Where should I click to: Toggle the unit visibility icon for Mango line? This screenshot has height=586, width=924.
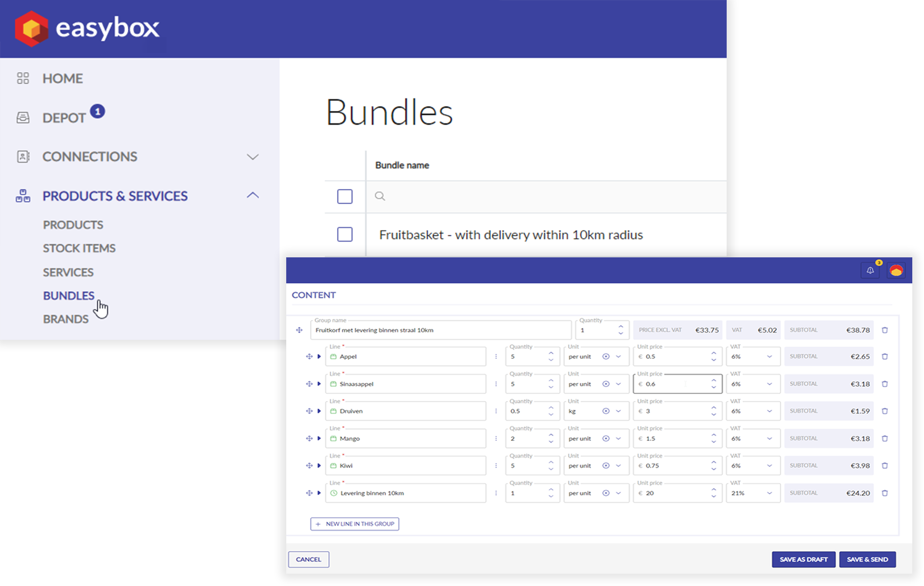[606, 439]
